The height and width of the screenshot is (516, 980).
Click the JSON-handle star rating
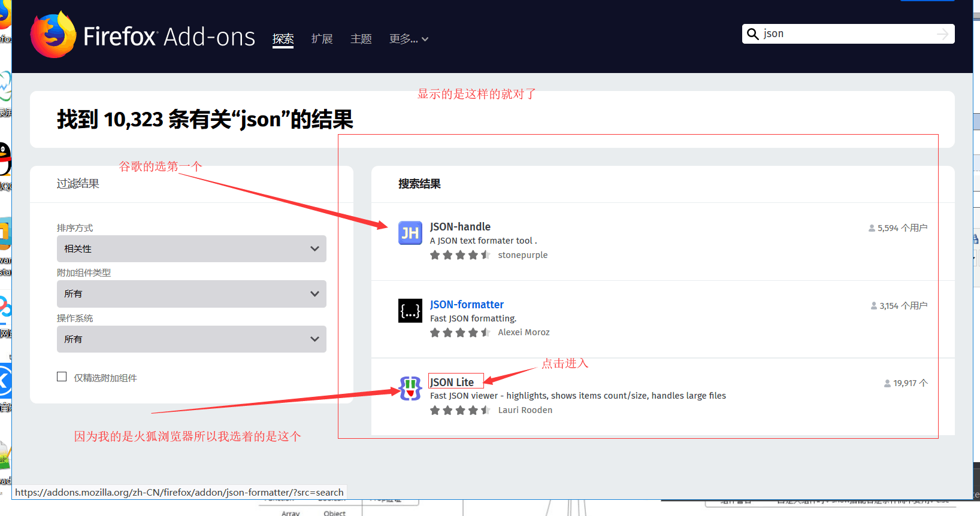460,255
